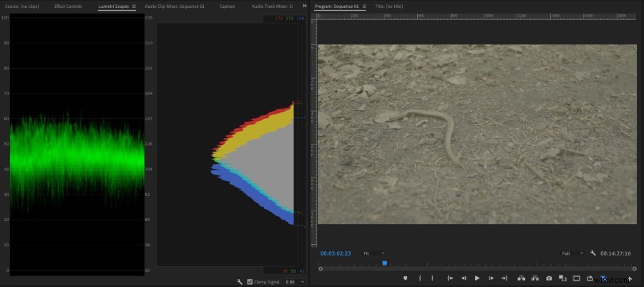Open Lumetri Scopes wrench settings
The height and width of the screenshot is (287, 644).
click(x=240, y=282)
